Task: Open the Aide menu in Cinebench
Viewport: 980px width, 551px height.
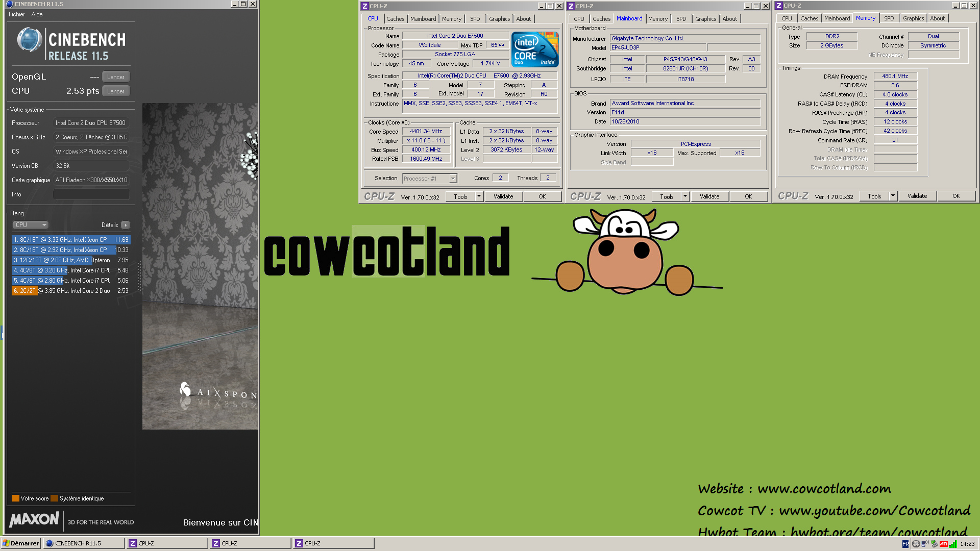Action: (x=37, y=14)
